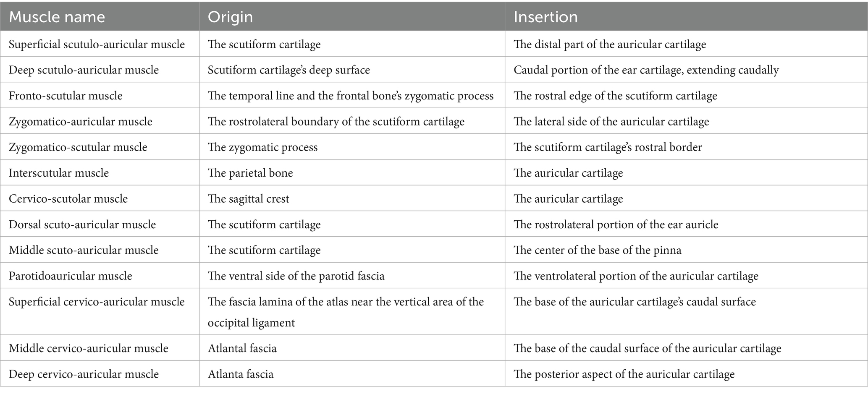Select the Middle cervico-auricular muscle cell
This screenshot has height=394, width=868.
[88, 348]
